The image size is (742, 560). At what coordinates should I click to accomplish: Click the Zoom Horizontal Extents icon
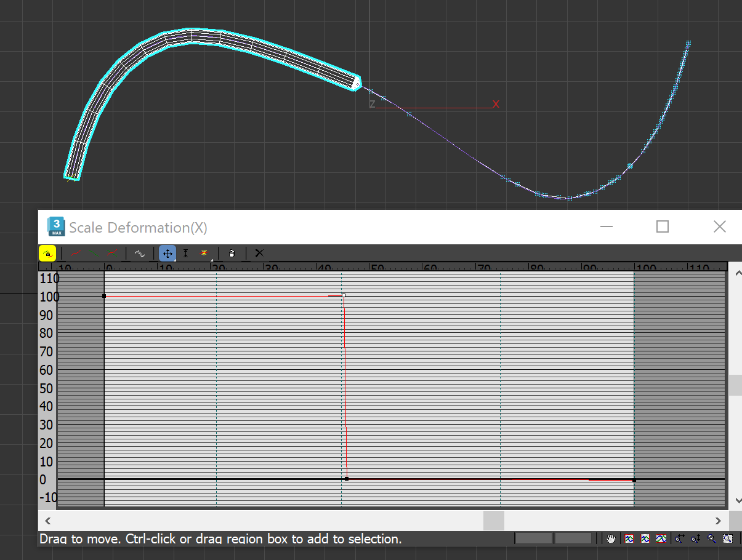pyautogui.click(x=645, y=538)
